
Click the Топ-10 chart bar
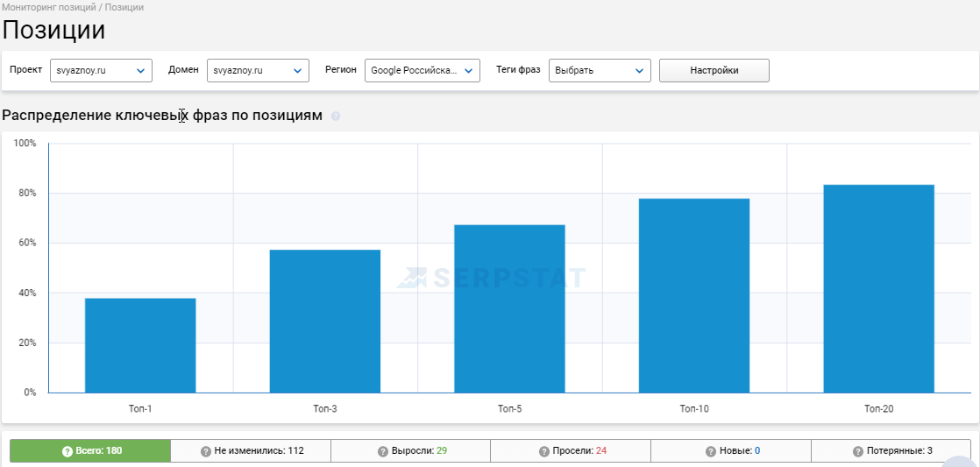click(694, 295)
